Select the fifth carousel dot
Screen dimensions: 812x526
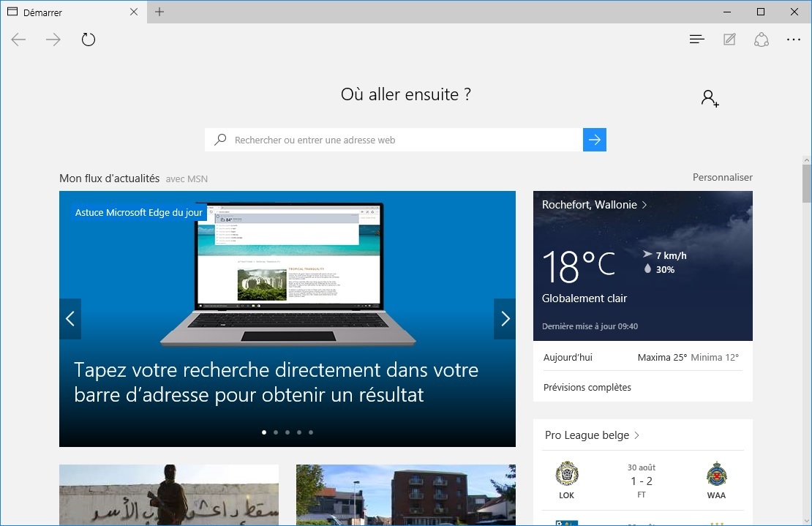pos(311,432)
